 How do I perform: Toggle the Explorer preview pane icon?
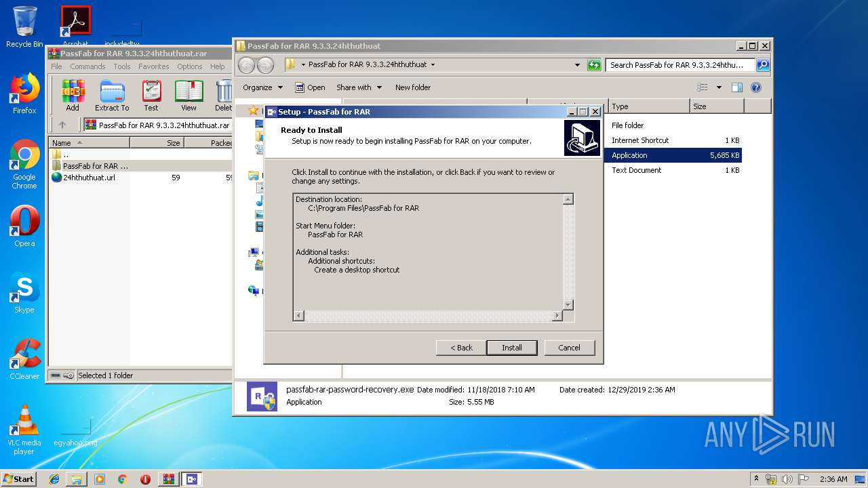[737, 87]
